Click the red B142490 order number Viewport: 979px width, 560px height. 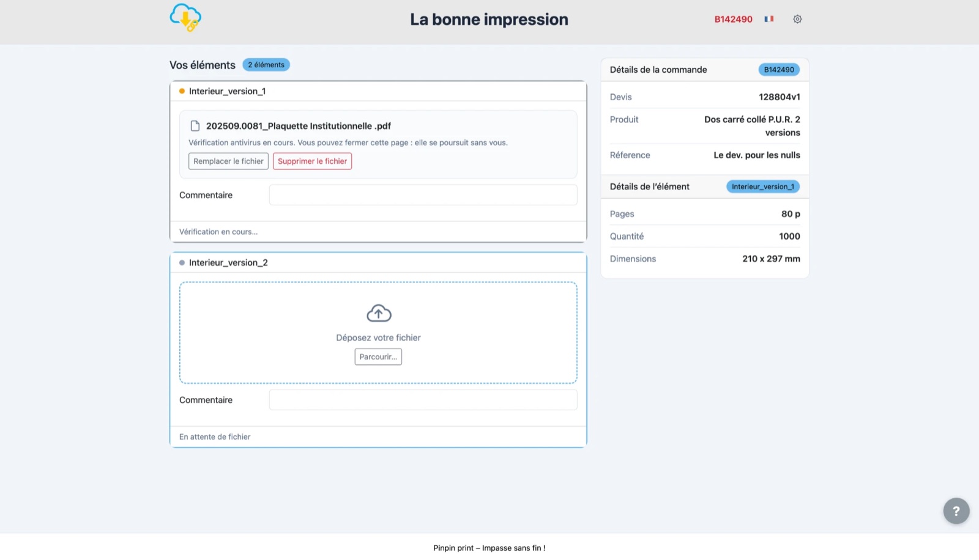pos(734,19)
